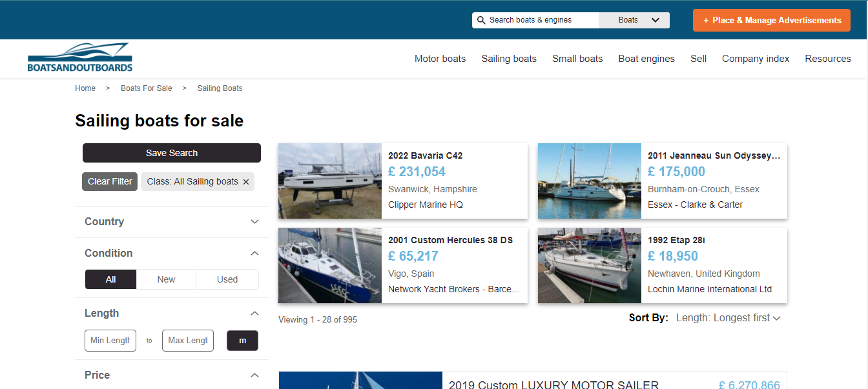Open the Resources menu
This screenshot has height=389, width=868.
(x=828, y=59)
